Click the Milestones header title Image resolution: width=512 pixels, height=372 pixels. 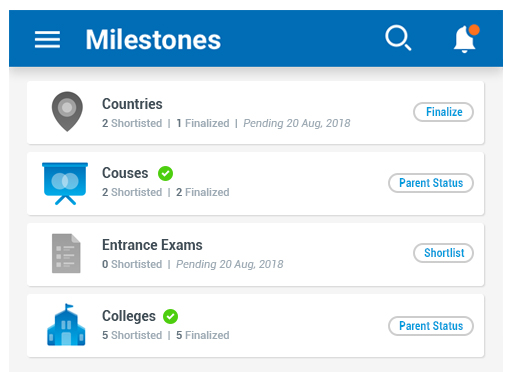click(153, 40)
